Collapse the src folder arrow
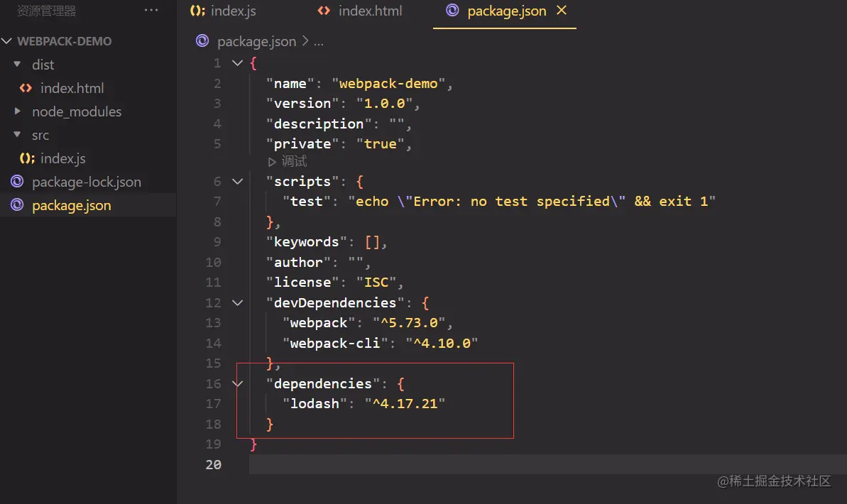 pos(17,134)
